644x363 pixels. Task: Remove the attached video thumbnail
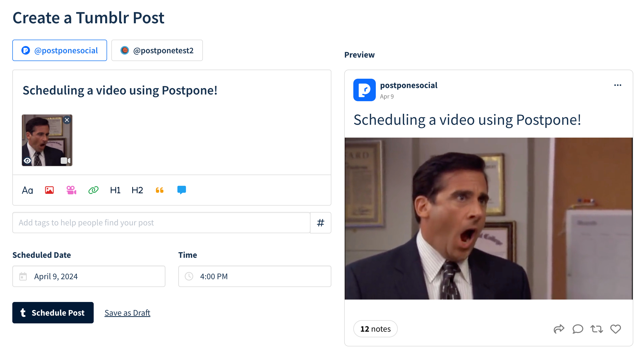67,120
